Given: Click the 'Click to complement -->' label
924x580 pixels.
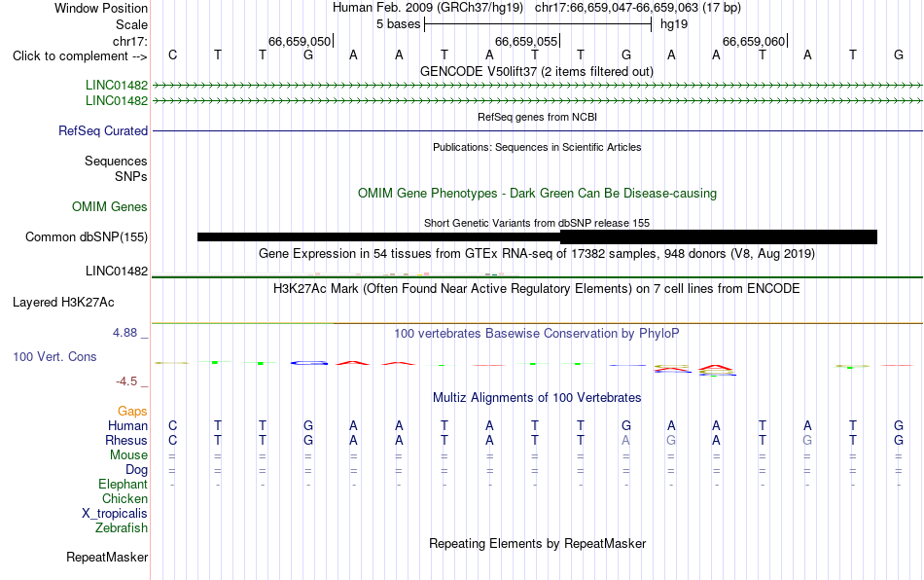Looking at the screenshot, I should pos(80,56).
